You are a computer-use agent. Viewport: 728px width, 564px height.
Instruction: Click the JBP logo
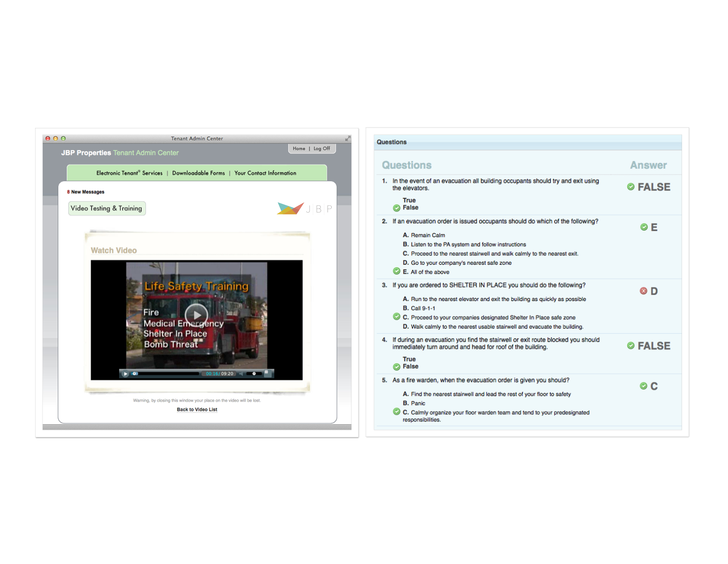[x=304, y=209]
